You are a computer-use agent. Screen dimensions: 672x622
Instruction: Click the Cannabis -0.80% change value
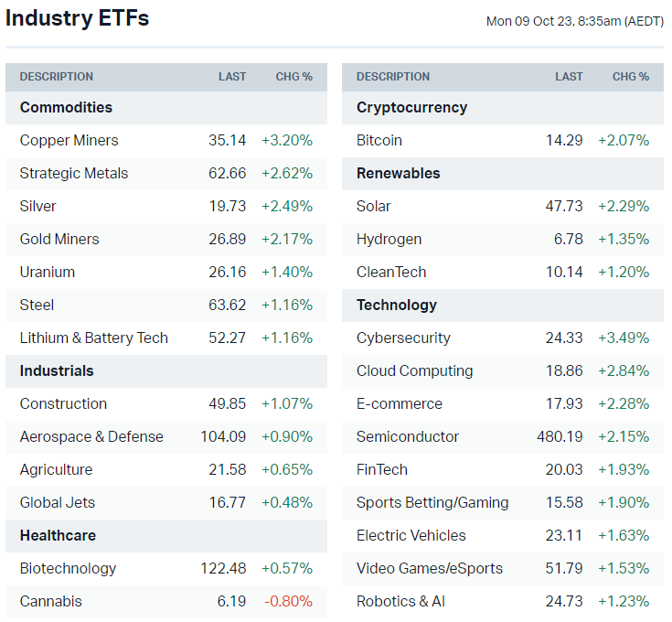tap(287, 601)
